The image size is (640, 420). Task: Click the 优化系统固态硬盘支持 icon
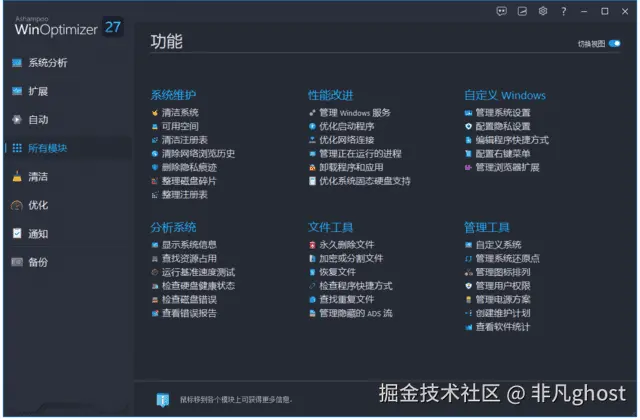(x=312, y=181)
